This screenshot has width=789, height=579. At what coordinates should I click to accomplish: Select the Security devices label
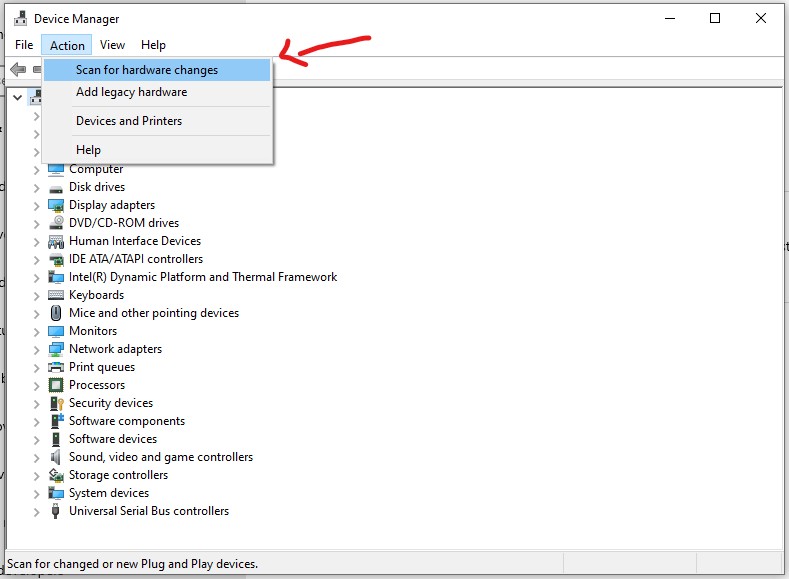pos(111,403)
